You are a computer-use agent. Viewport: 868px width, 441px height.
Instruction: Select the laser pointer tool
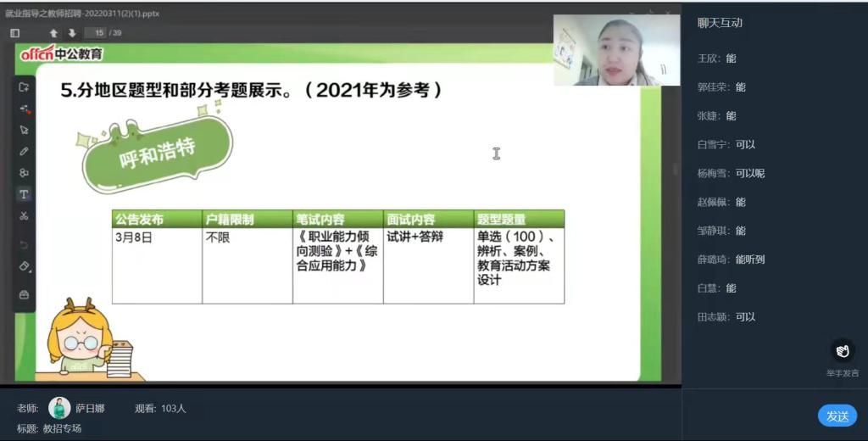point(24,109)
